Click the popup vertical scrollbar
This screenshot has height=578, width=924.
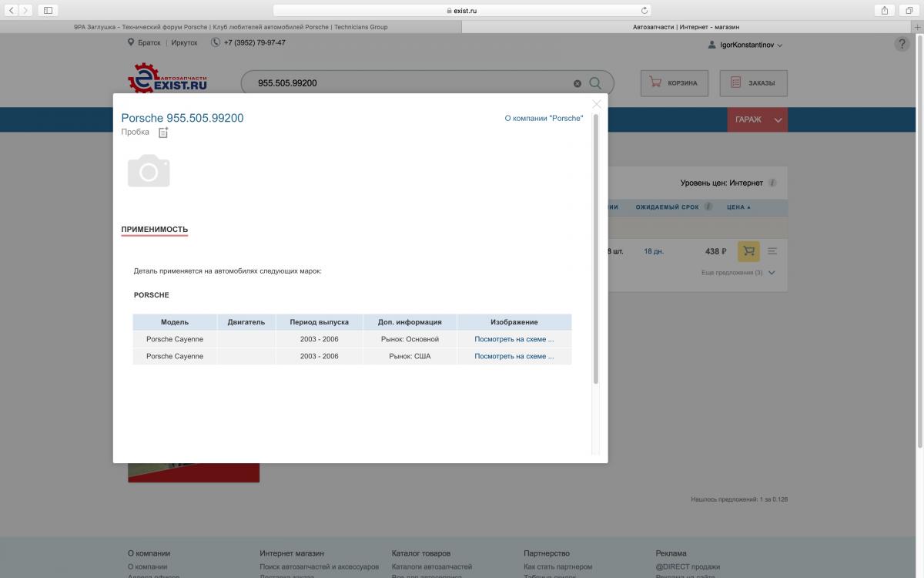click(595, 247)
